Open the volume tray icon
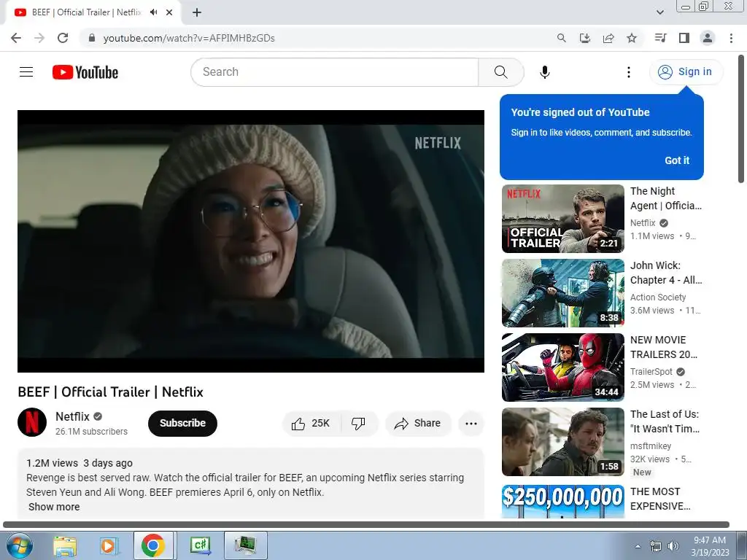Image resolution: width=747 pixels, height=560 pixels. [673, 546]
